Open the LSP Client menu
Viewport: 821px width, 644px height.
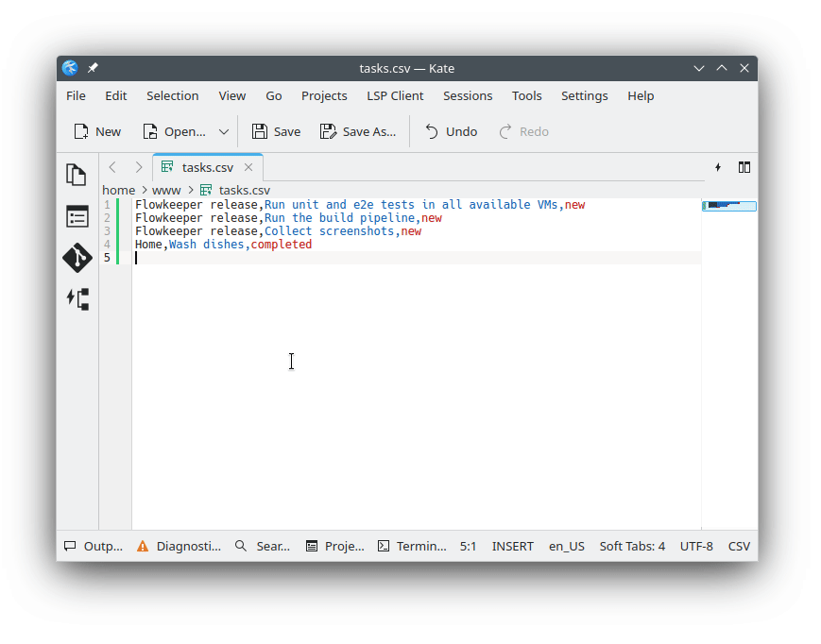coord(395,95)
